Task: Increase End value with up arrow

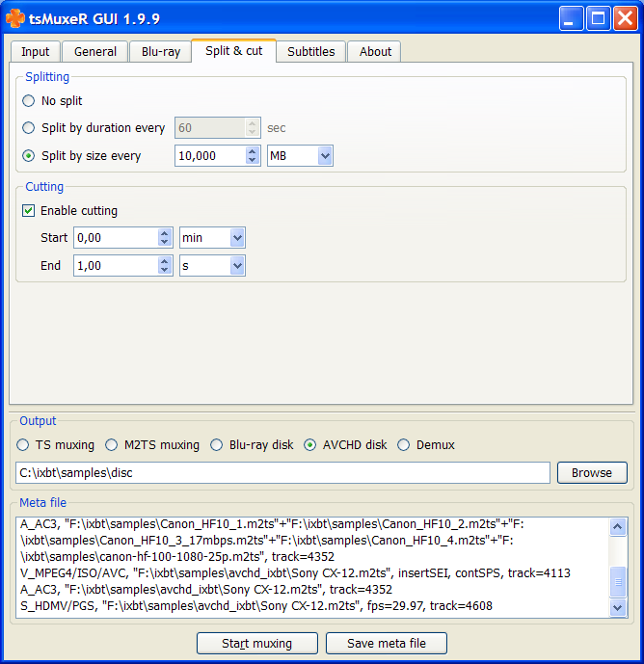Action: click(x=165, y=261)
